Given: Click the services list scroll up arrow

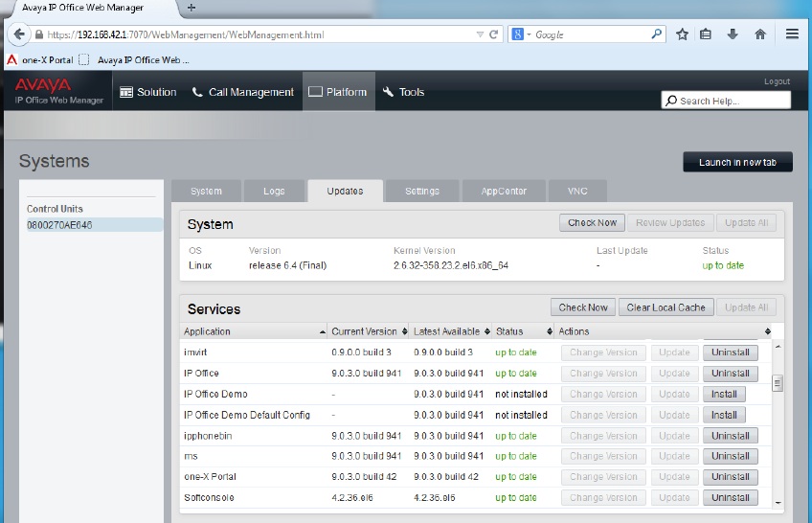Looking at the screenshot, I should click(778, 346).
